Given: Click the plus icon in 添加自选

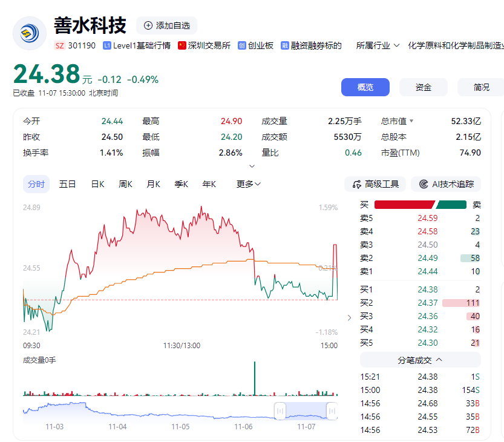Looking at the screenshot, I should pyautogui.click(x=148, y=25).
